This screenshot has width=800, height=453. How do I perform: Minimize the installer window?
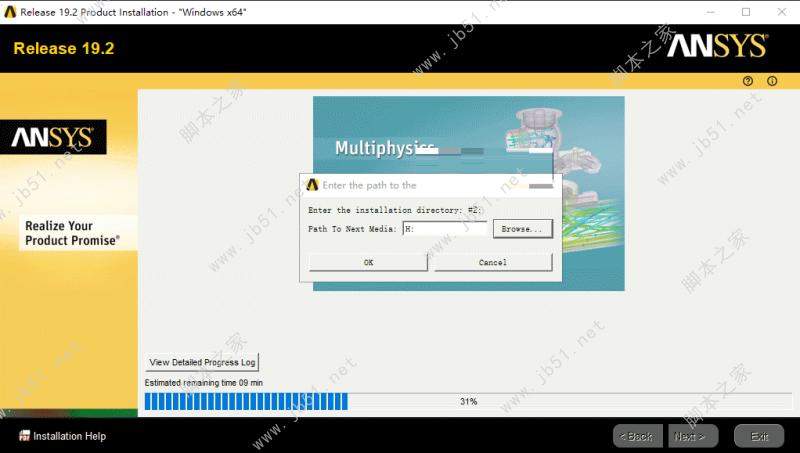[710, 12]
